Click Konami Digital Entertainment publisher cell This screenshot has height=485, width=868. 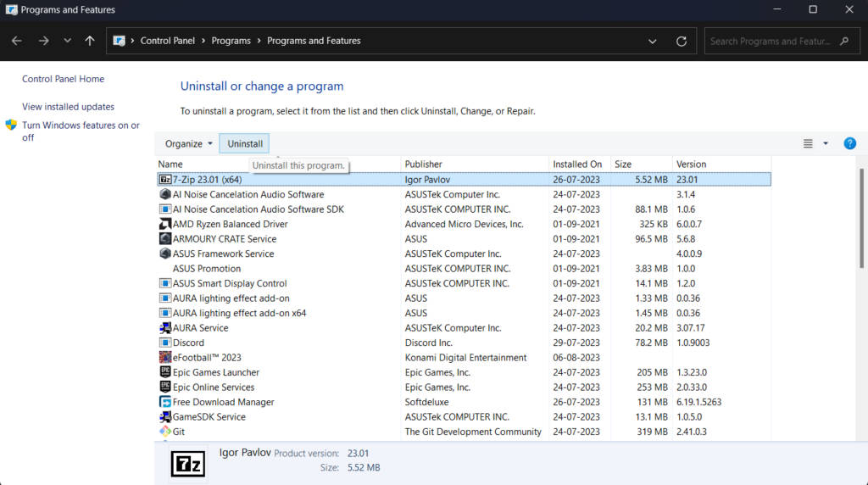[465, 358]
